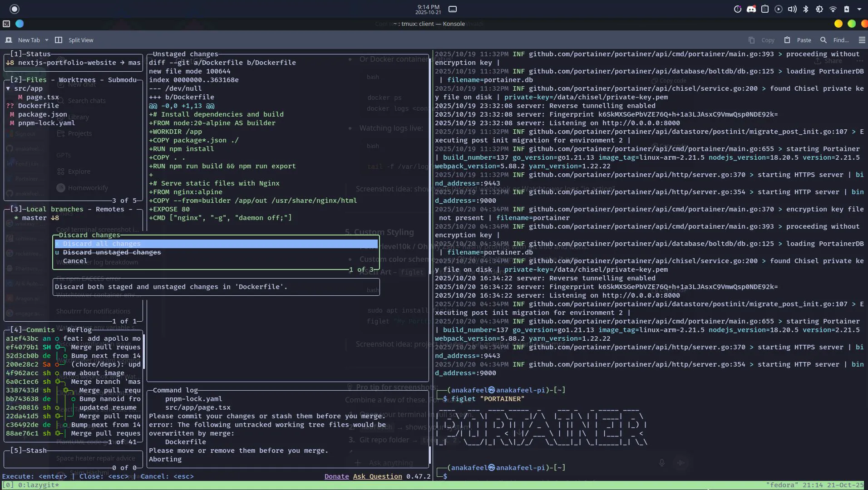Image resolution: width=868 pixels, height=490 pixels.
Task: Open the application launcher circle icon
Action: point(15,9)
